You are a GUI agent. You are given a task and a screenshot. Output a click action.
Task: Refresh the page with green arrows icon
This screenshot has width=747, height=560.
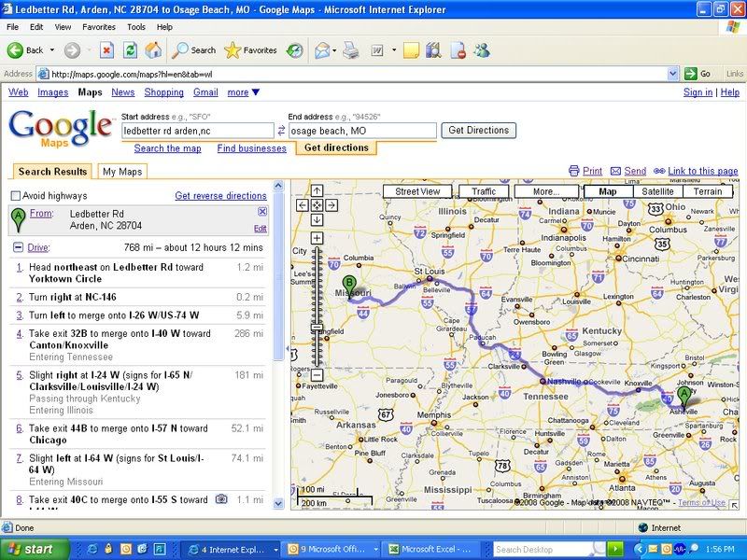tap(130, 50)
